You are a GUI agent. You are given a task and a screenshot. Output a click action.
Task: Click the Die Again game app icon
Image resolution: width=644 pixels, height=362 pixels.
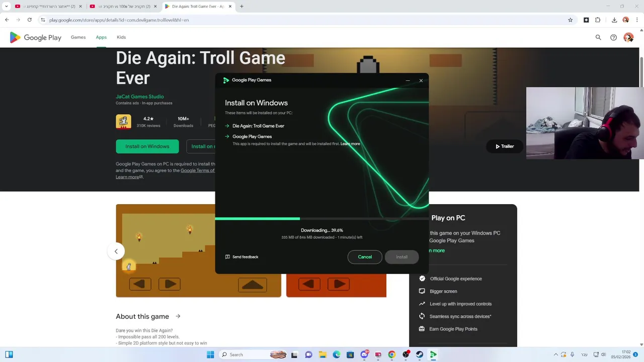(x=123, y=122)
